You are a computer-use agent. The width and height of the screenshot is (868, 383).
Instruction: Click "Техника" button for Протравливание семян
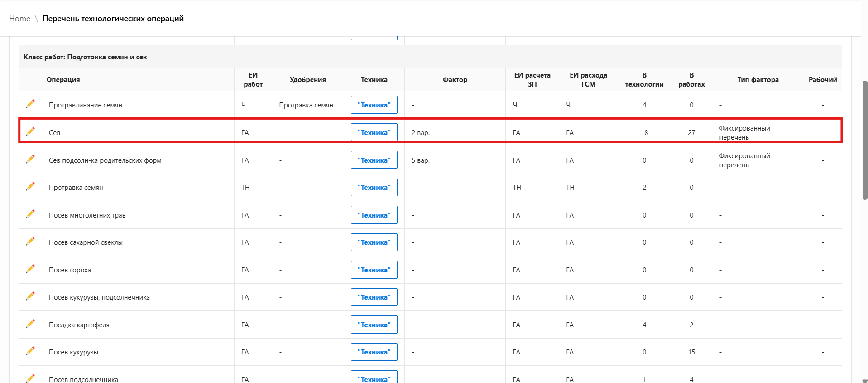374,105
